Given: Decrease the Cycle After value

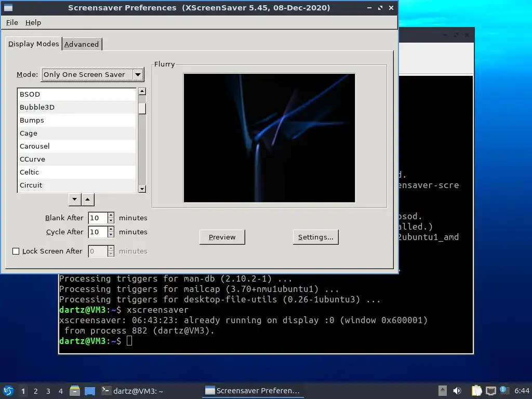Looking at the screenshot, I should coord(111,235).
